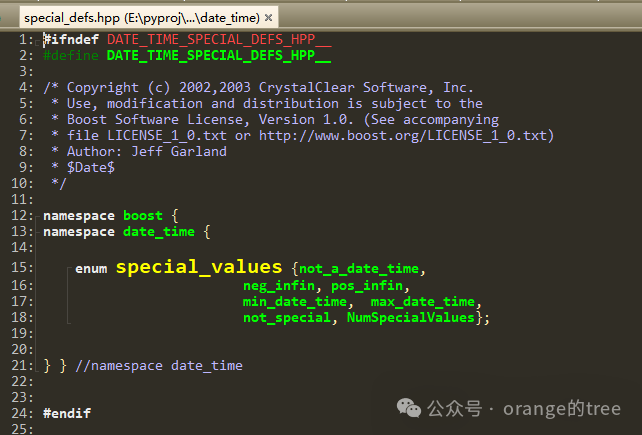Click the comment terminator */ on line 10

[59, 183]
